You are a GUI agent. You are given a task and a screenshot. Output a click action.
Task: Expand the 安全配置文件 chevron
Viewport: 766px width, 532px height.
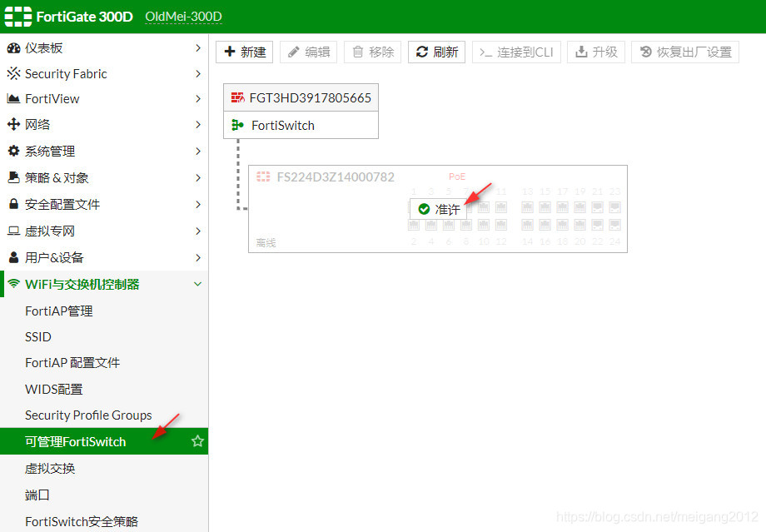[x=198, y=204]
